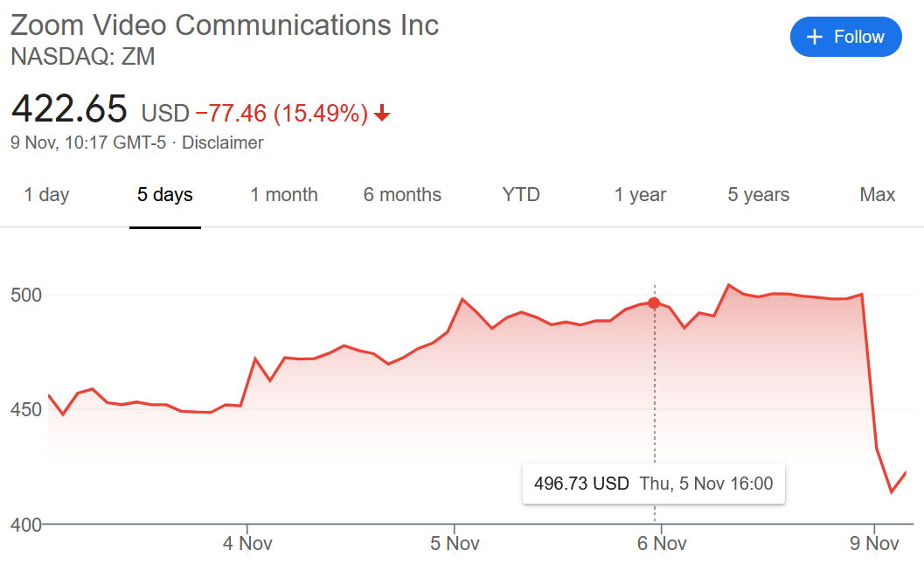Show the 6 months chart
Image resolution: width=924 pixels, height=578 pixels.
tap(402, 194)
